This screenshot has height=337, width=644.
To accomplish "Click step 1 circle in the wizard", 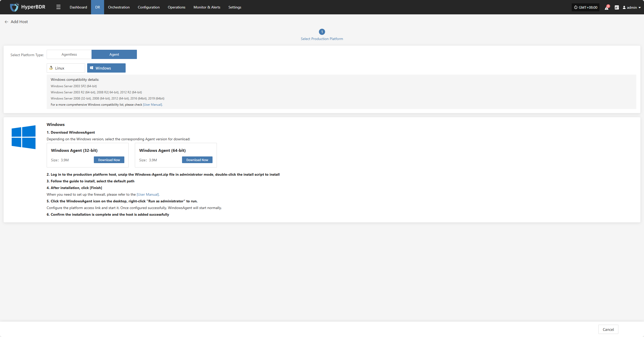I will (x=322, y=32).
